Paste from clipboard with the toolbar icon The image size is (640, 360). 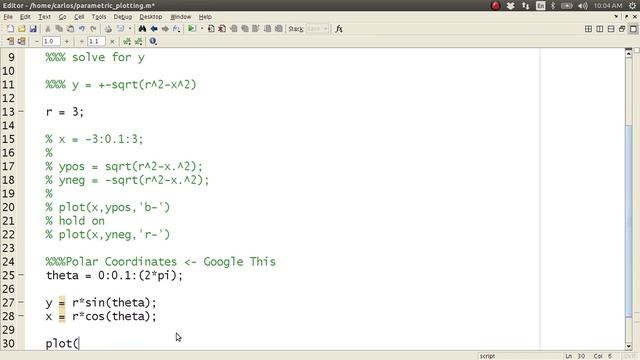[x=70, y=29]
